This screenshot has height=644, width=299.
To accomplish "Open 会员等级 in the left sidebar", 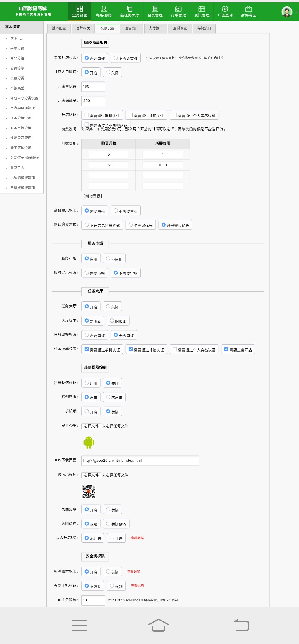I will pos(17,68).
